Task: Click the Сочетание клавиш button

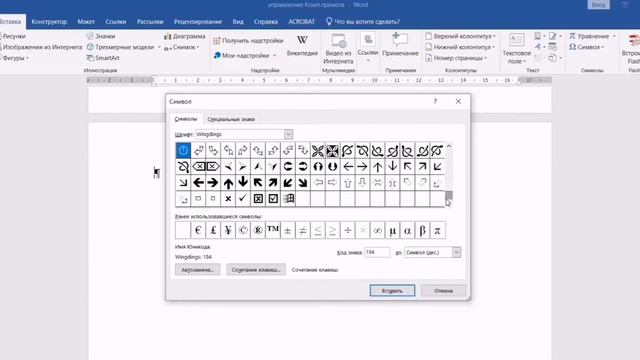Action: (256, 270)
